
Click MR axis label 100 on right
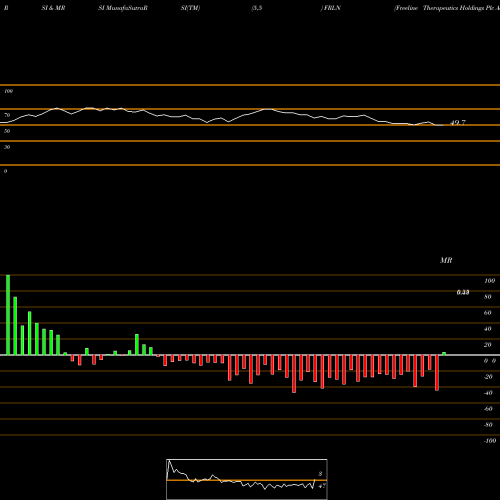[490, 281]
